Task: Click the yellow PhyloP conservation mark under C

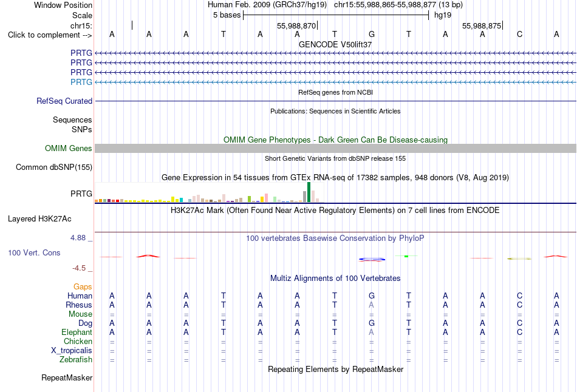Action: click(519, 259)
